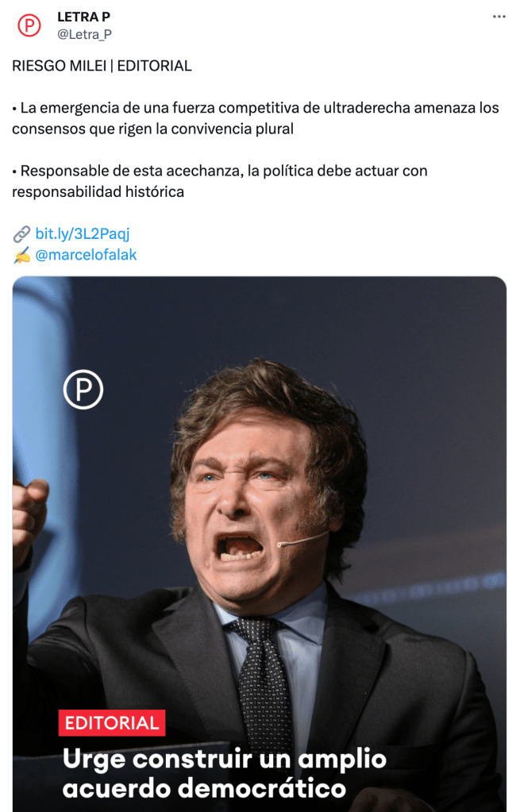Click the chain link emoji icon
The width and height of the screenshot is (520, 812).
coord(21,234)
